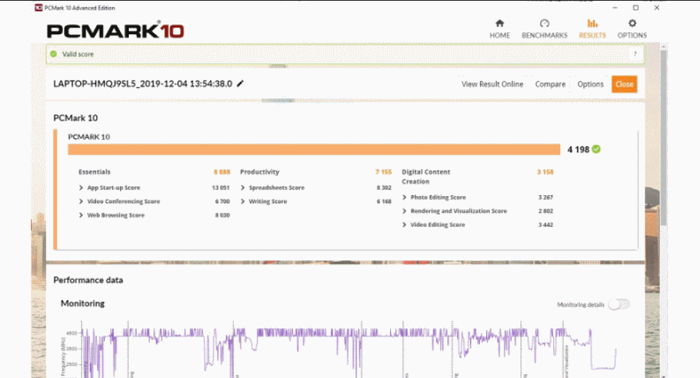The height and width of the screenshot is (378, 700).
Task: Click the vertical scrollbar thumb
Action: (664, 137)
